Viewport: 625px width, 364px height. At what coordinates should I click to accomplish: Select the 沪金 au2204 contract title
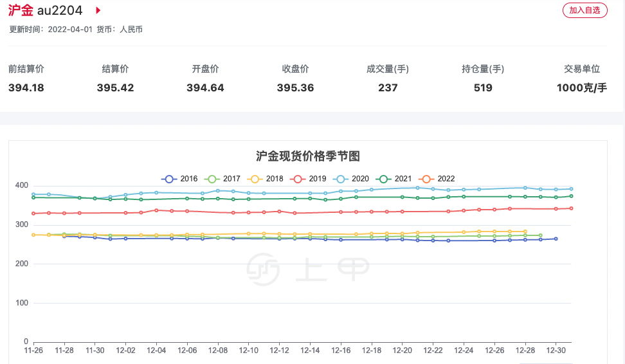coord(45,10)
